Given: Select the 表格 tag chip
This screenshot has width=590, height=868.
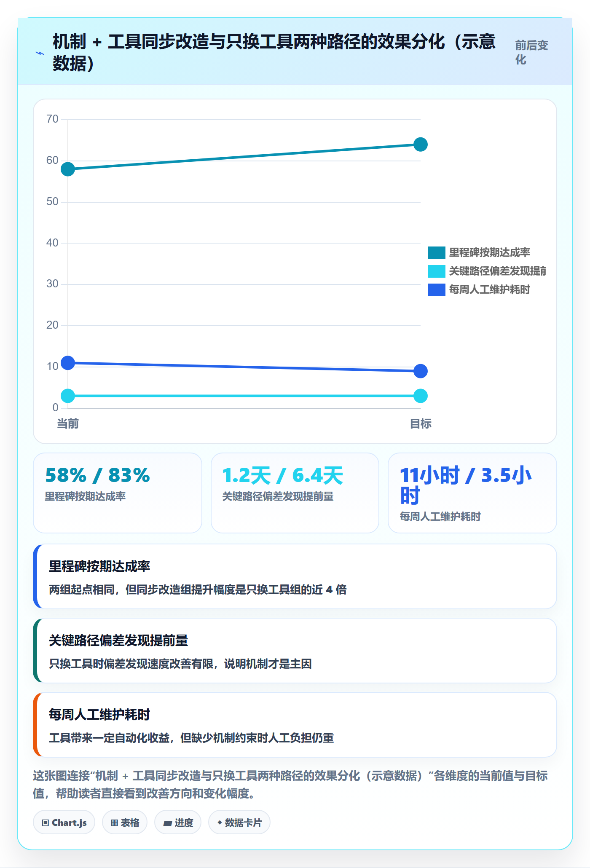Looking at the screenshot, I should click(125, 822).
